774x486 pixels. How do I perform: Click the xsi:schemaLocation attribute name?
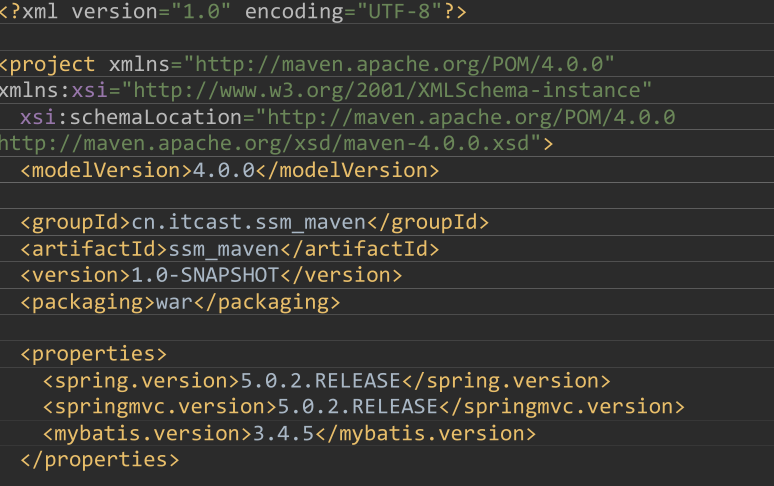131,117
